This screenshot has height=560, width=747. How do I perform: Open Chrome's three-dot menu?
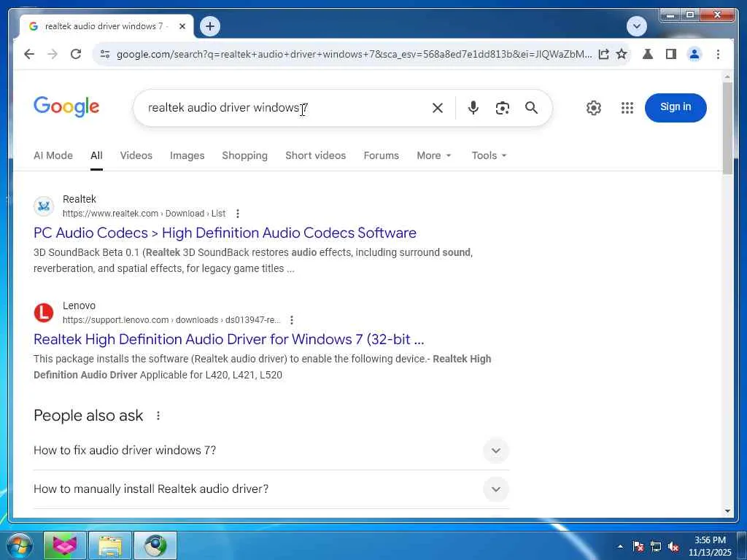[718, 54]
